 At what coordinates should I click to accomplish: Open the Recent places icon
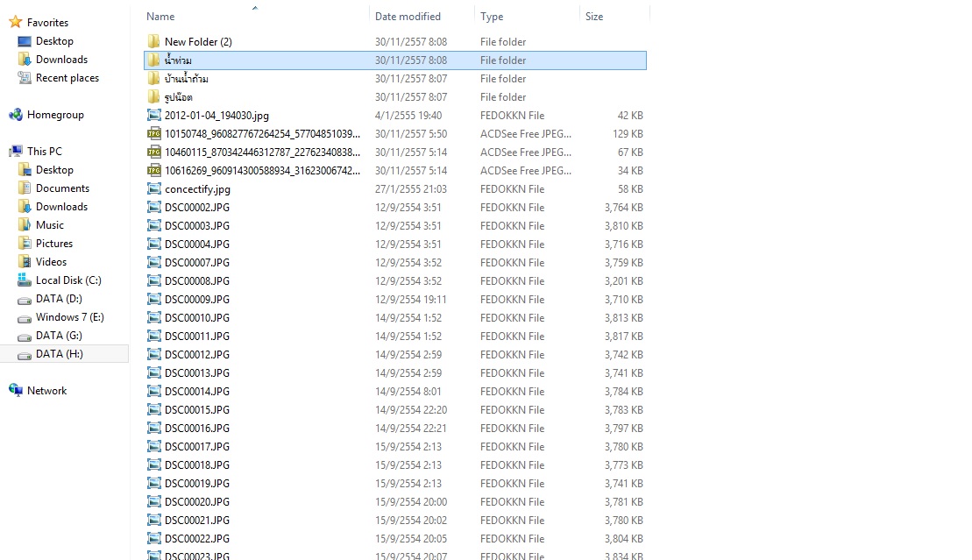click(x=25, y=77)
